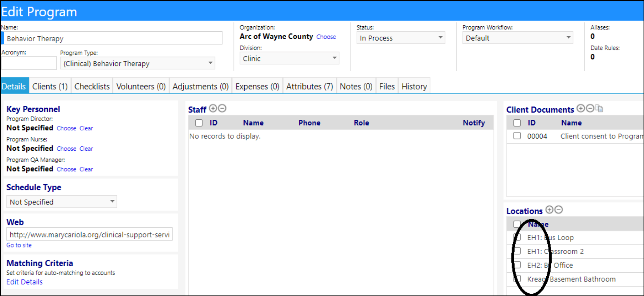Choose a Program Nurse
The height and width of the screenshot is (296, 644).
click(x=66, y=149)
